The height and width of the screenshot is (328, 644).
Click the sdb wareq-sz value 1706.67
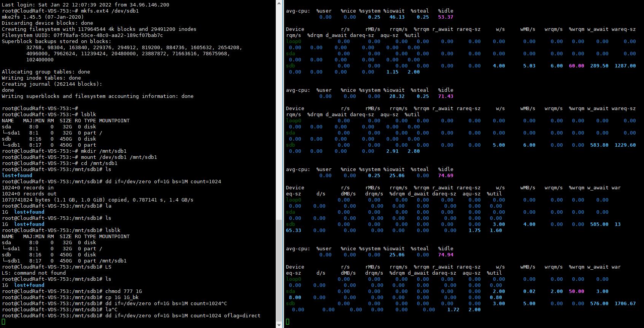click(x=625, y=304)
